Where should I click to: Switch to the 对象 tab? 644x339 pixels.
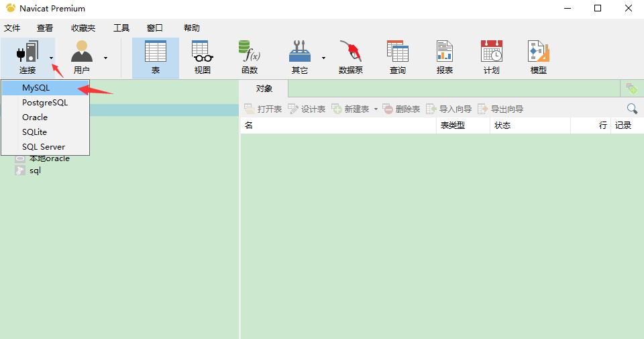click(x=264, y=89)
